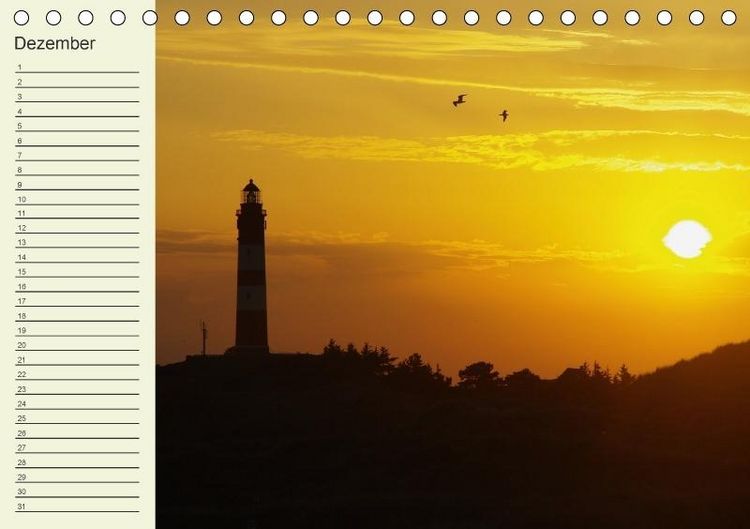Pick the day number 29 entry
Screen dimensions: 750x529
77,477
